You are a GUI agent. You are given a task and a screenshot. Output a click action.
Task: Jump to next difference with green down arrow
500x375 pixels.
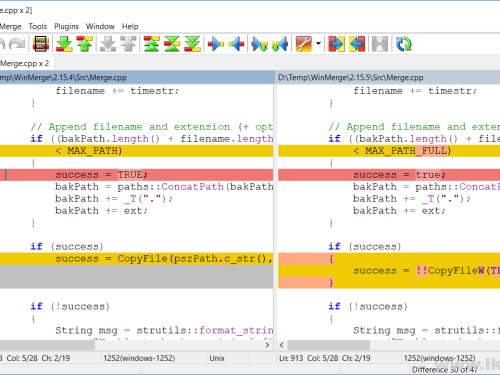pos(64,44)
